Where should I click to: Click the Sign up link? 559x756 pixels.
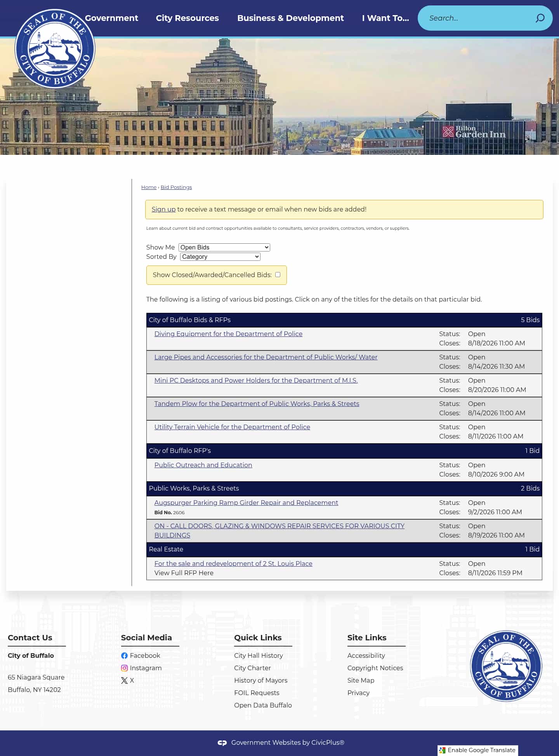[163, 209]
